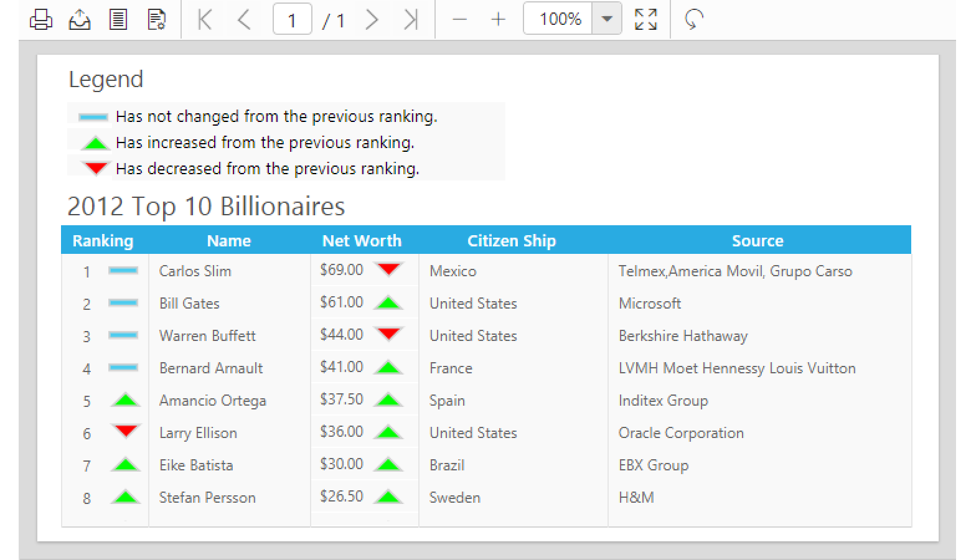Go to the next page
The height and width of the screenshot is (560, 971).
pos(372,20)
